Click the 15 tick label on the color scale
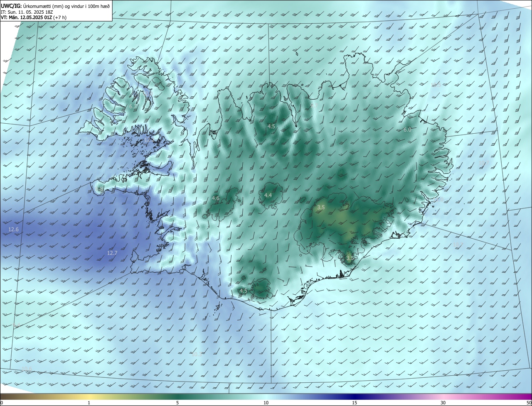Viewport: 532px width, 406px height. point(355,403)
